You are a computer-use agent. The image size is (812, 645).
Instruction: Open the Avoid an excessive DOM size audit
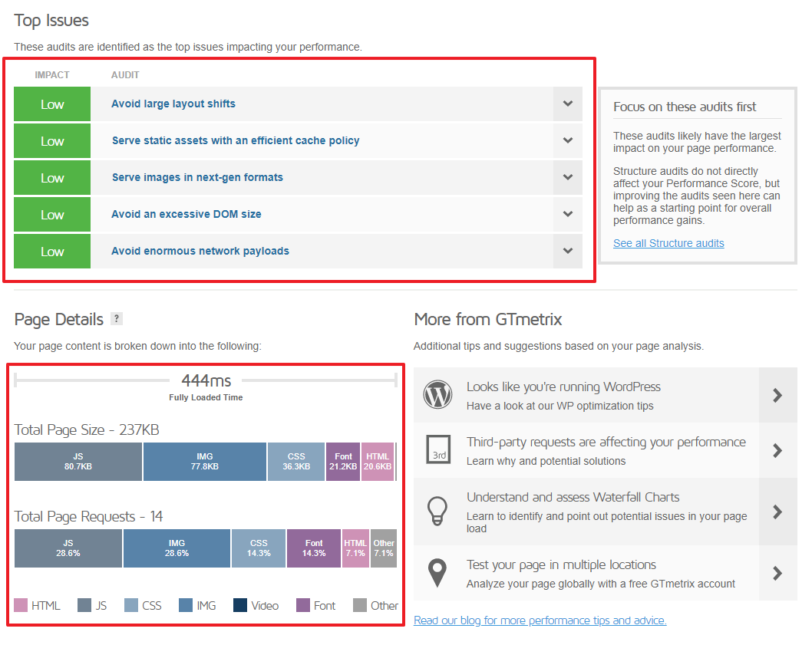point(568,214)
